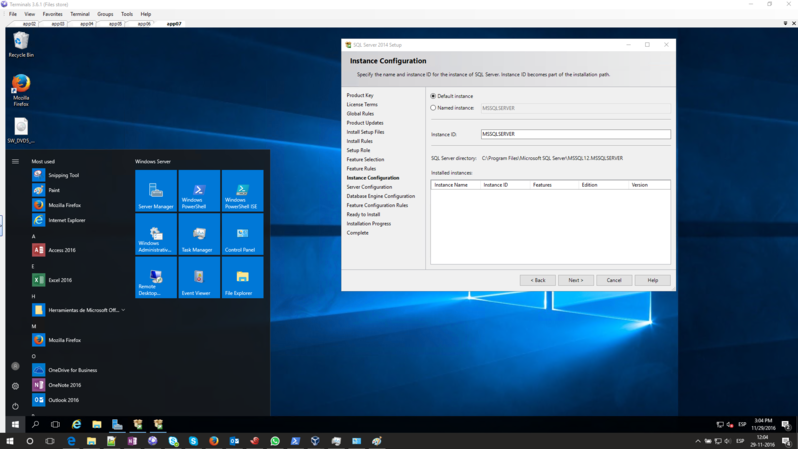Open the Server Manager tile

pyautogui.click(x=156, y=191)
